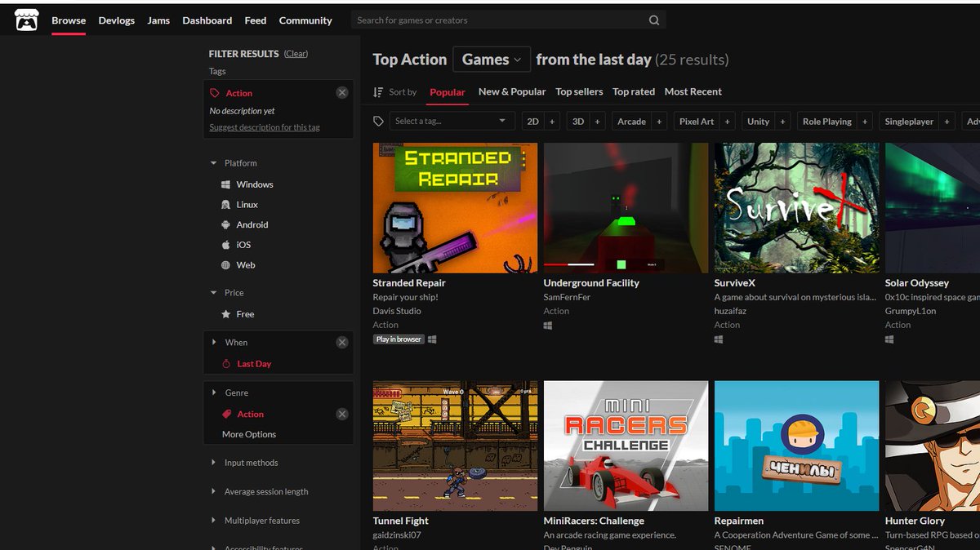Add the Pixel Art tag with plus

[727, 122]
